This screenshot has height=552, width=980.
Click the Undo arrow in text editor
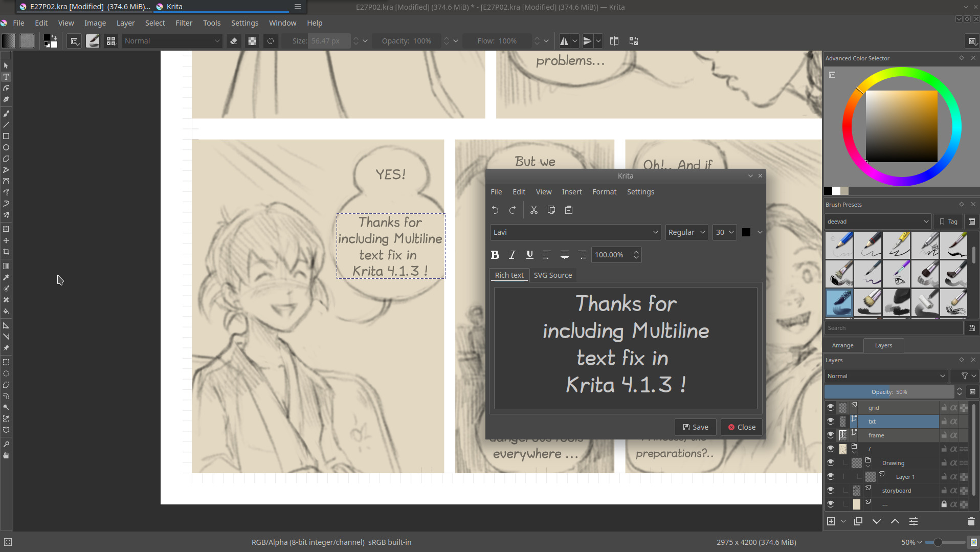click(x=495, y=210)
